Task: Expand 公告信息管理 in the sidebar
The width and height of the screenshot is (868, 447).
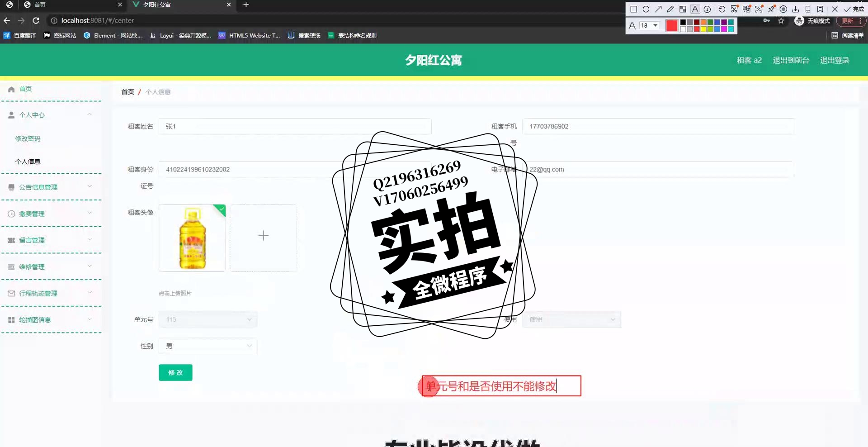Action: pyautogui.click(x=51, y=187)
